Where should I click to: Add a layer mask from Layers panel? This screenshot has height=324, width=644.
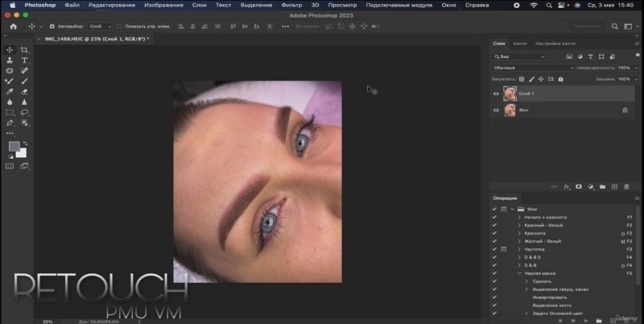578,187
